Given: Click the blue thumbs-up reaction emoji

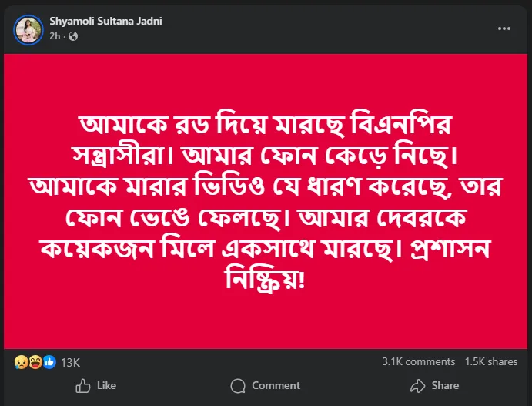Looking at the screenshot, I should (49, 361).
